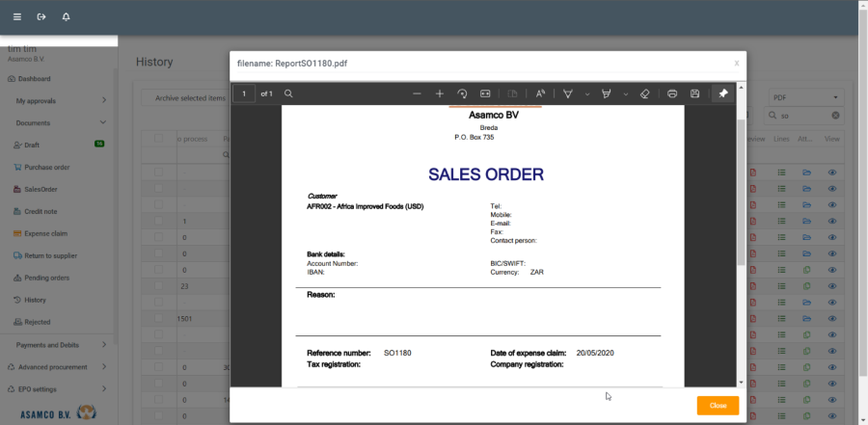The height and width of the screenshot is (425, 868).
Task: Zoom out the PDF document
Action: (417, 93)
